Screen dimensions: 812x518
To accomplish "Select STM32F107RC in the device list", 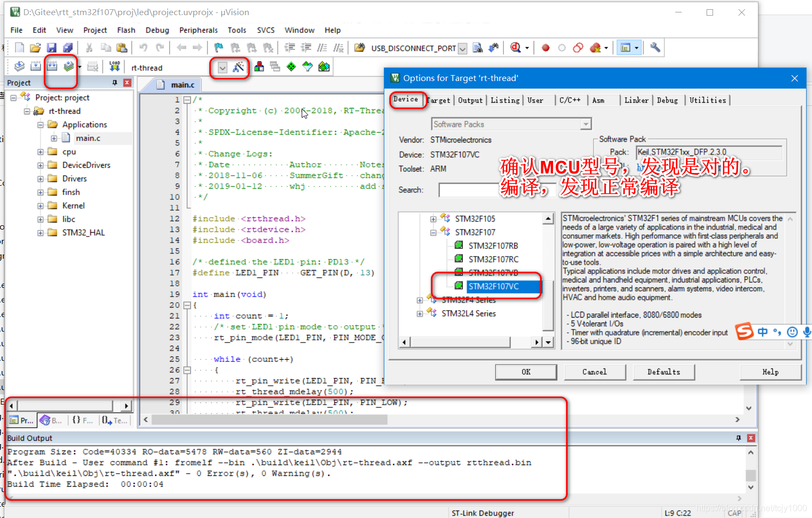I will click(x=493, y=259).
